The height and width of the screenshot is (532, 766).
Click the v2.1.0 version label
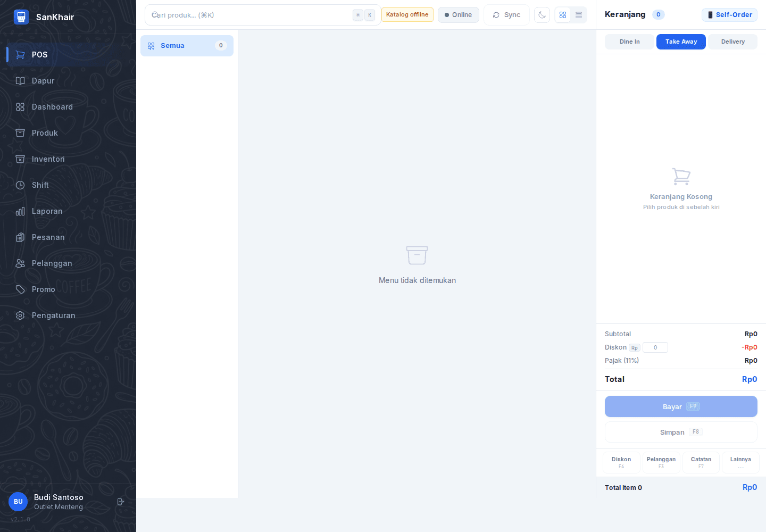tap(20, 519)
